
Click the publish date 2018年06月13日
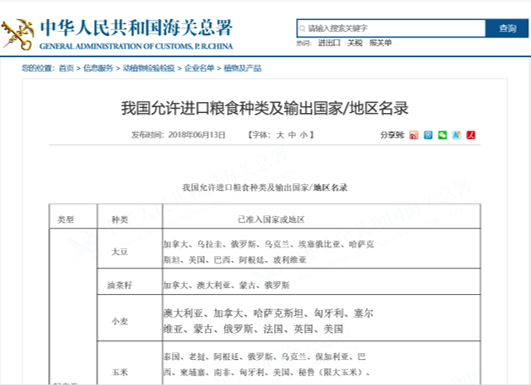[196, 135]
